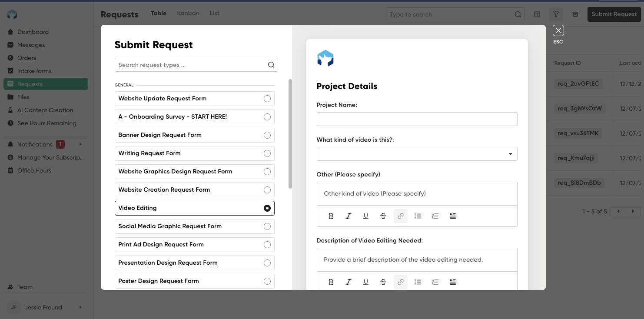The height and width of the screenshot is (319, 644).
Task: Open Manage Your Subscription sidebar item
Action: click(46, 157)
